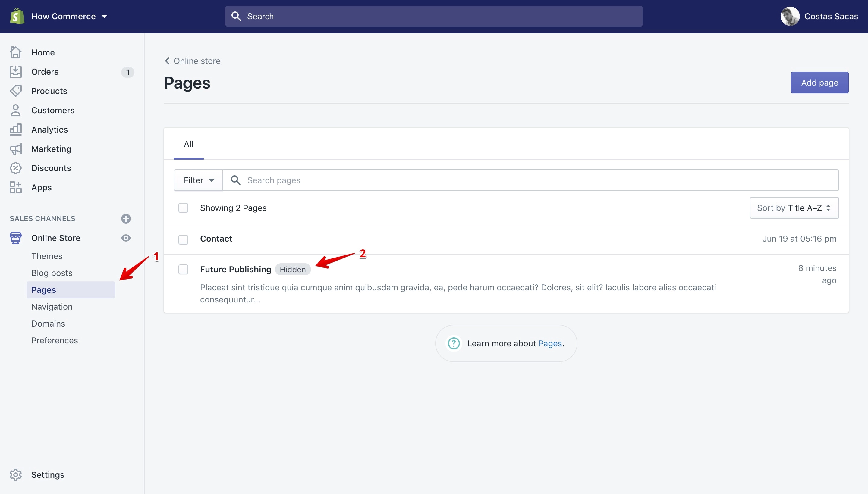Open the Discounts section
868x494 pixels.
[51, 168]
